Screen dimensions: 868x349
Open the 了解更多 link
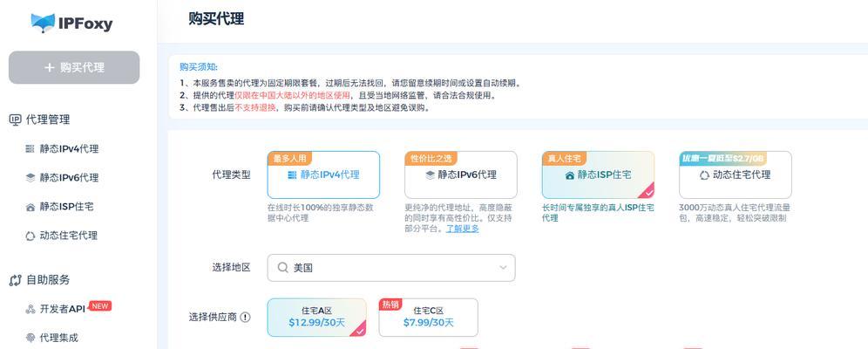(463, 229)
